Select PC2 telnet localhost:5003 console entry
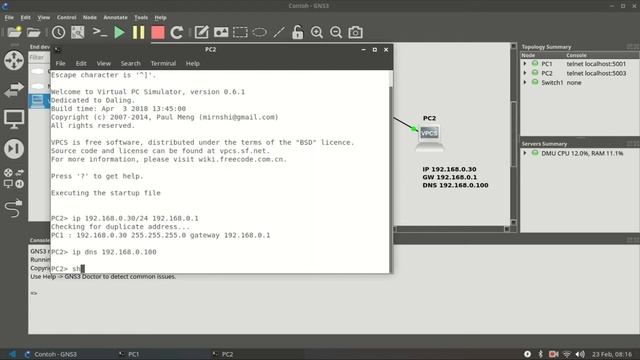The height and width of the screenshot is (360, 640). tap(596, 73)
